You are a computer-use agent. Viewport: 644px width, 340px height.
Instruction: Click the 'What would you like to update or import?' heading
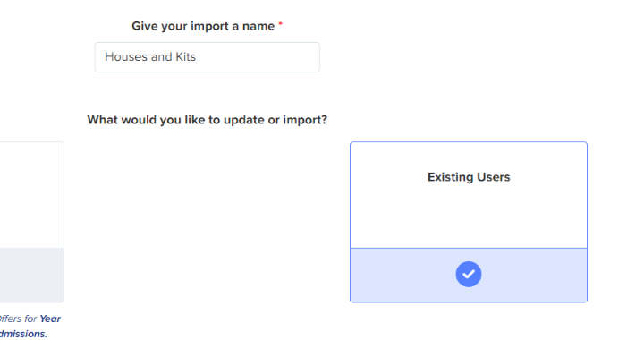point(207,120)
